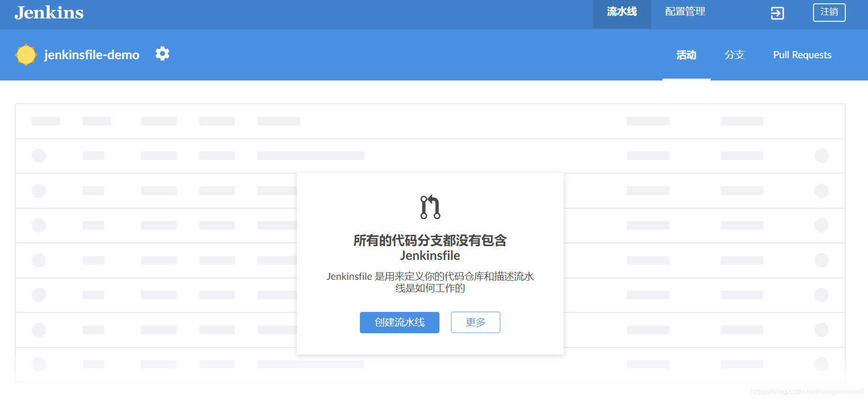This screenshot has height=400, width=868.
Task: Switch to the 分支 tab
Action: coord(734,55)
